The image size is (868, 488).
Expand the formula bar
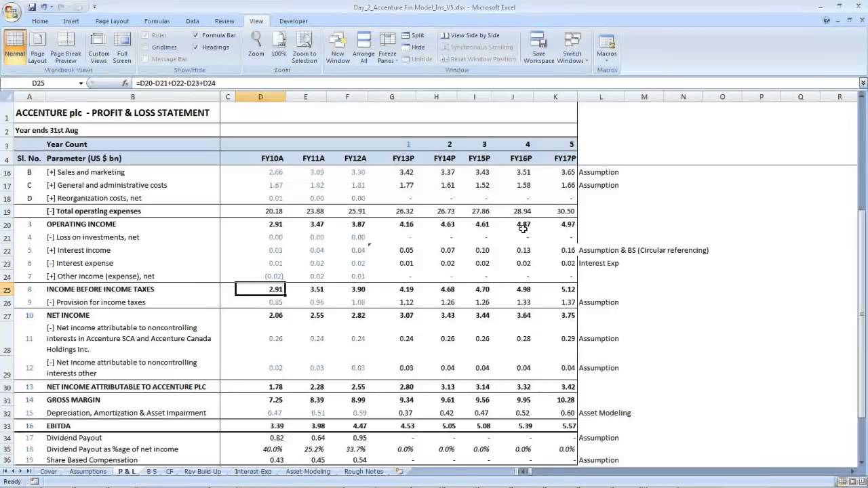point(863,83)
